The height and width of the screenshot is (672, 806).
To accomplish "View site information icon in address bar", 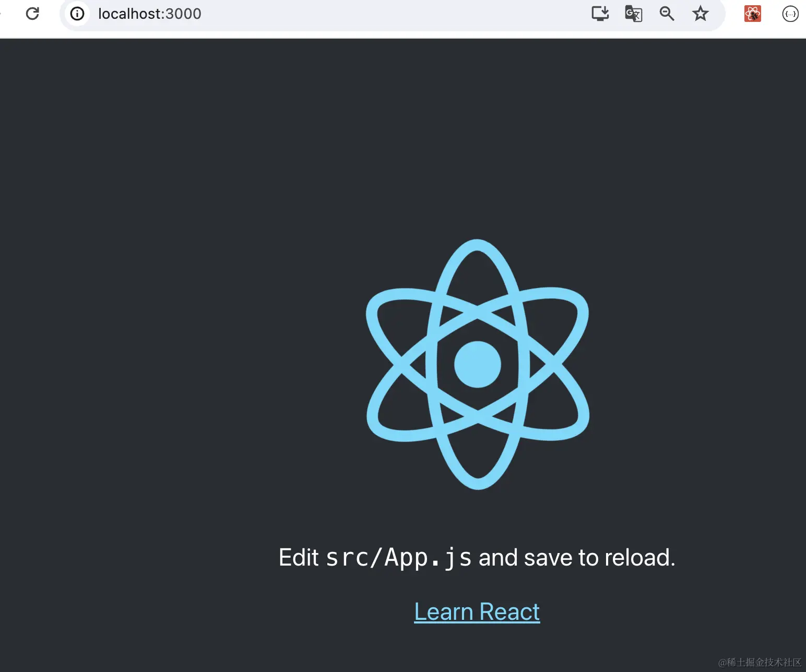I will (x=77, y=14).
